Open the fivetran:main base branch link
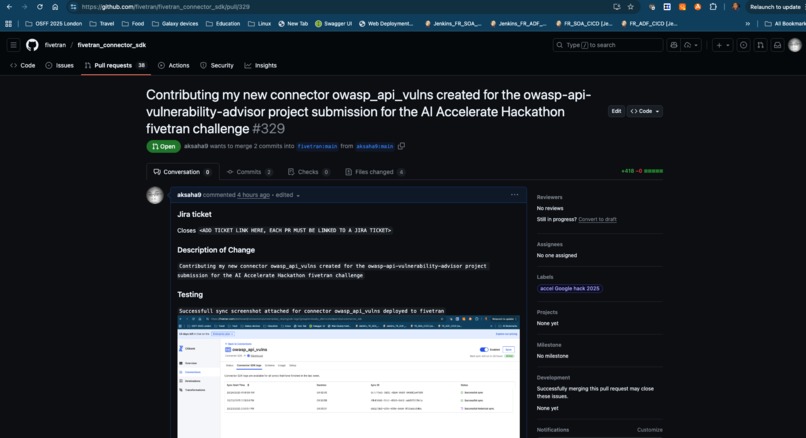The height and width of the screenshot is (438, 806). click(x=317, y=147)
